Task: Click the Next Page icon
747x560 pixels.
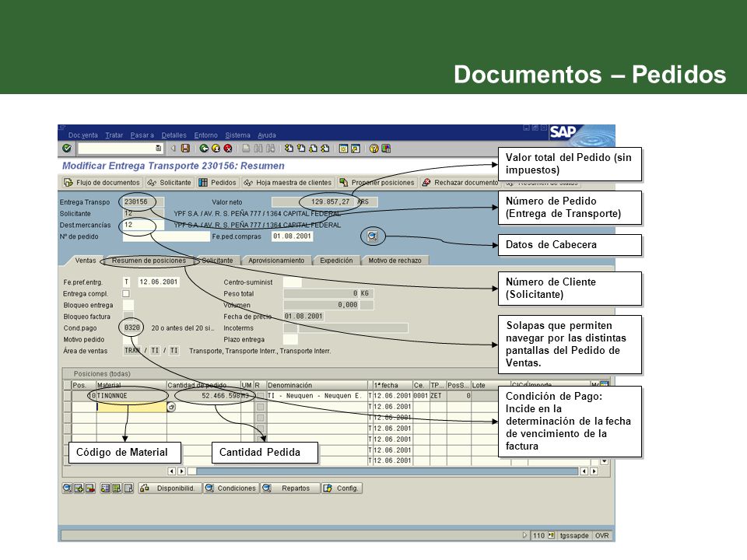Action: 313,149
